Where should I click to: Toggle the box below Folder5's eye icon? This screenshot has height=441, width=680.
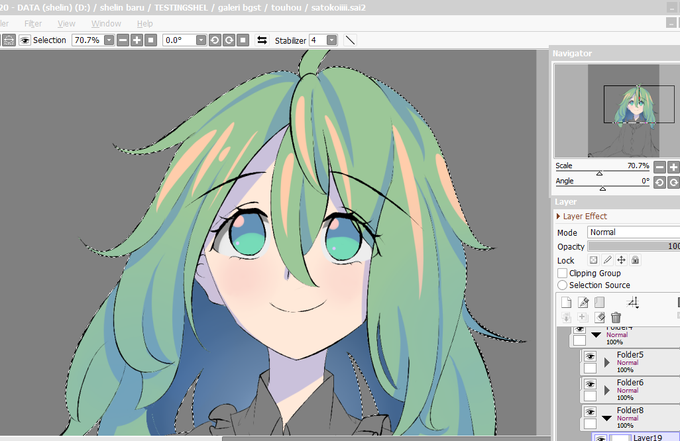pyautogui.click(x=590, y=369)
